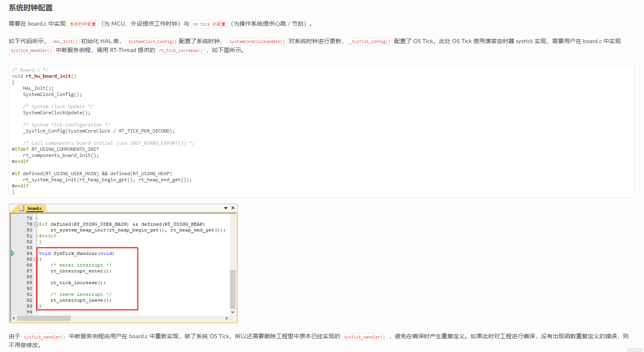The image size is (644, 352).
Task: Click the editor's horizontal scrollbar thumb
Action: click(x=44, y=318)
